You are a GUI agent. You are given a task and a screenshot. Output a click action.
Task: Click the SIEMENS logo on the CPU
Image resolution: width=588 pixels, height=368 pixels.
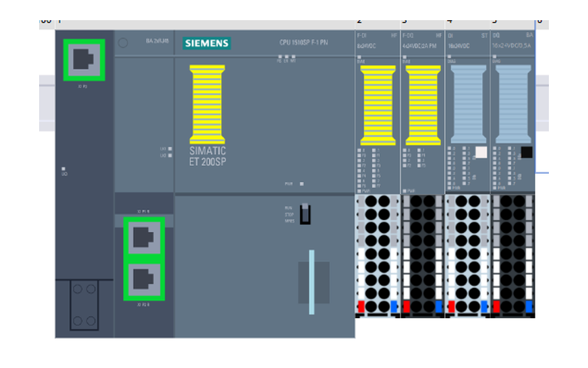tap(206, 43)
